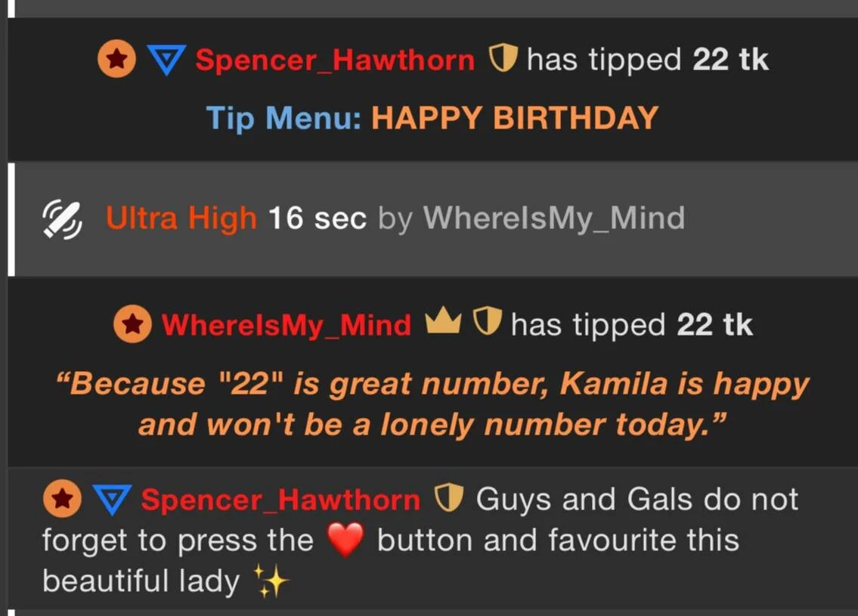Click the gold crown badge after WhereIsMy_Mind
Viewport: 858px width, 616px height.
pyautogui.click(x=443, y=320)
